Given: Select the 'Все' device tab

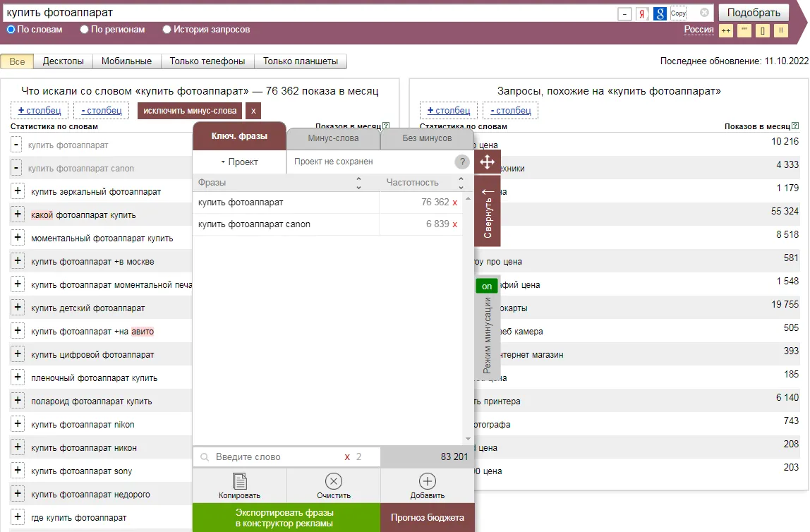Looking at the screenshot, I should (17, 61).
